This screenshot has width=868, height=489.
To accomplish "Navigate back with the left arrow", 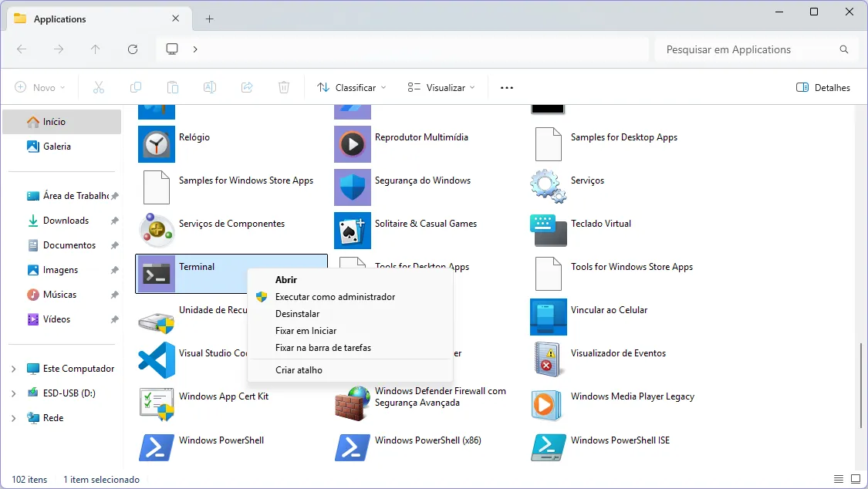I will coord(22,49).
